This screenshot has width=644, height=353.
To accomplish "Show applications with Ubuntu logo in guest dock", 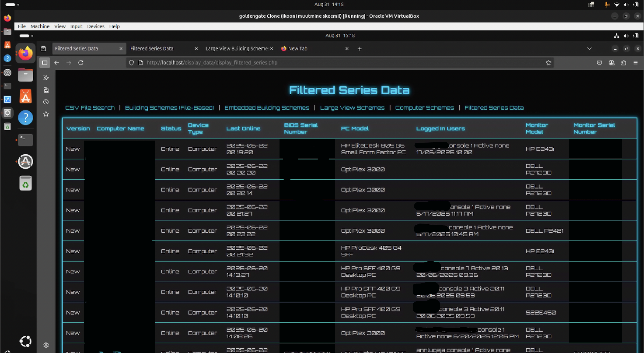I will click(25, 341).
